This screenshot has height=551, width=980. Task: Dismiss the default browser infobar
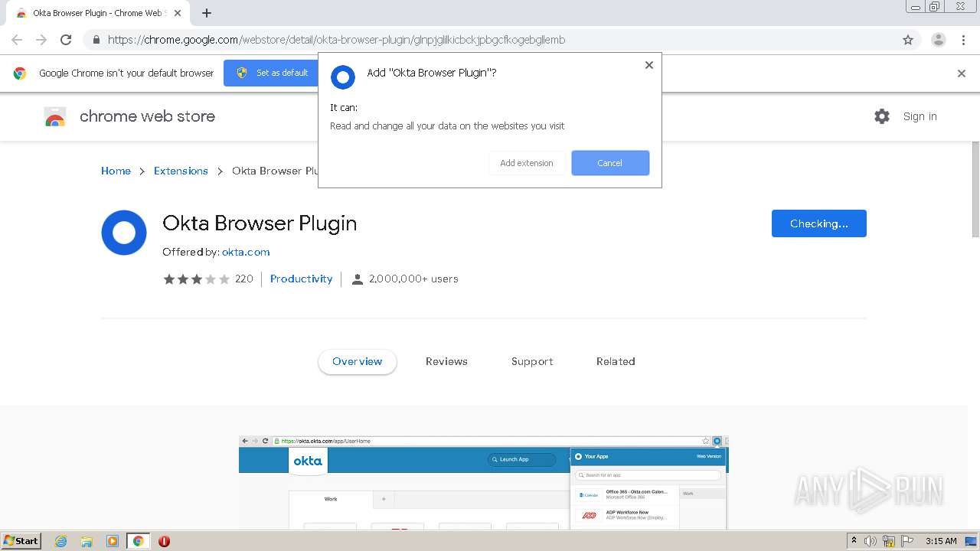962,73
